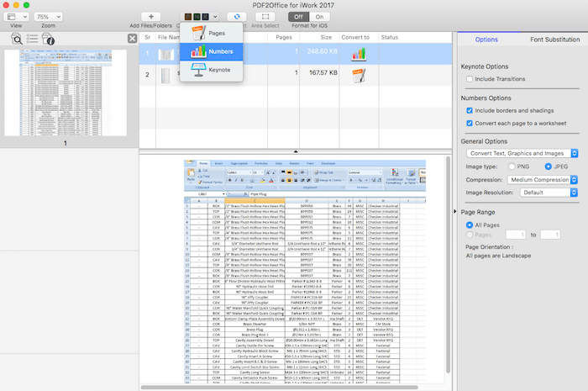Show the list outline view icon
The image size is (588, 391).
(x=32, y=39)
